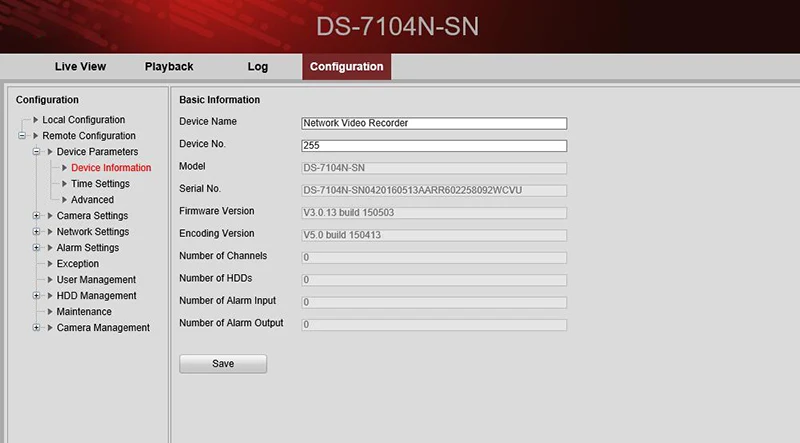Select Camera Settings in the tree

click(x=92, y=215)
